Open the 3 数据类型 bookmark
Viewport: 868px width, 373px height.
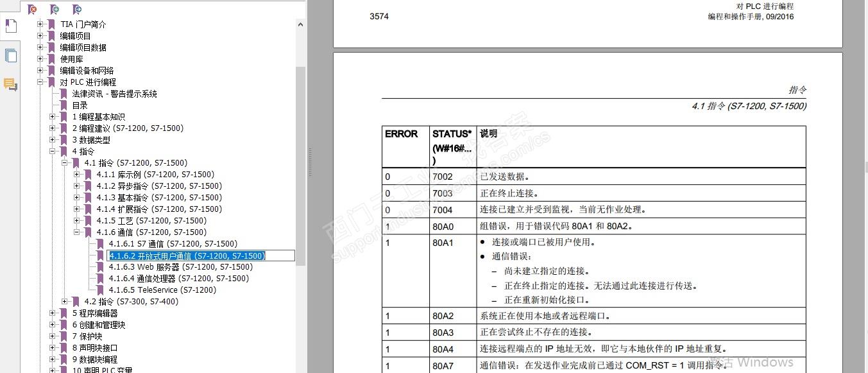tap(91, 140)
